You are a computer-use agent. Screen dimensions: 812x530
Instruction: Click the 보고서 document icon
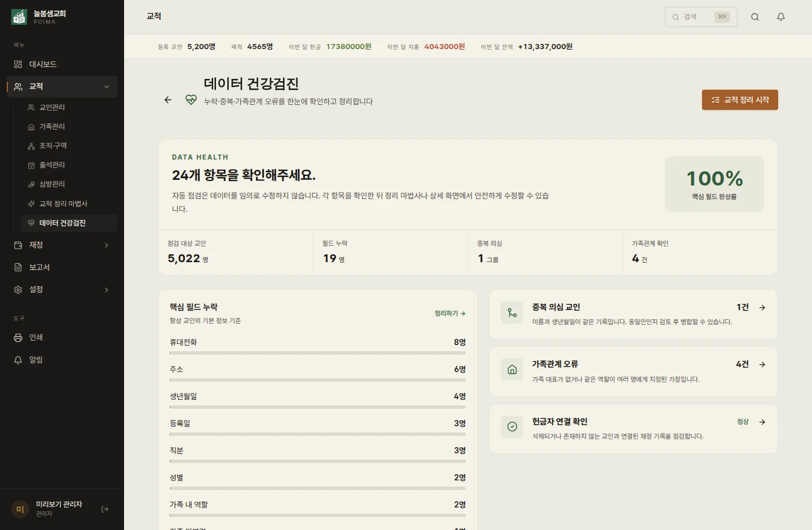[x=18, y=267]
